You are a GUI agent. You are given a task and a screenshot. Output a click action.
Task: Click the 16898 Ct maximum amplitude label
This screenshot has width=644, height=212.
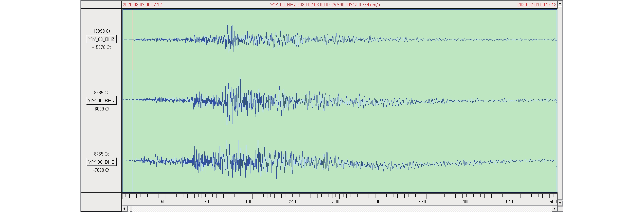point(101,31)
